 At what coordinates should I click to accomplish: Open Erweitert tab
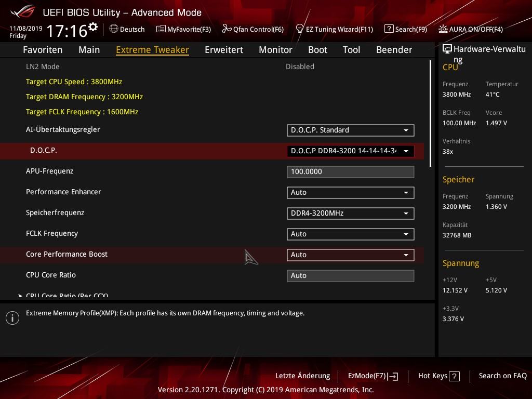[224, 50]
